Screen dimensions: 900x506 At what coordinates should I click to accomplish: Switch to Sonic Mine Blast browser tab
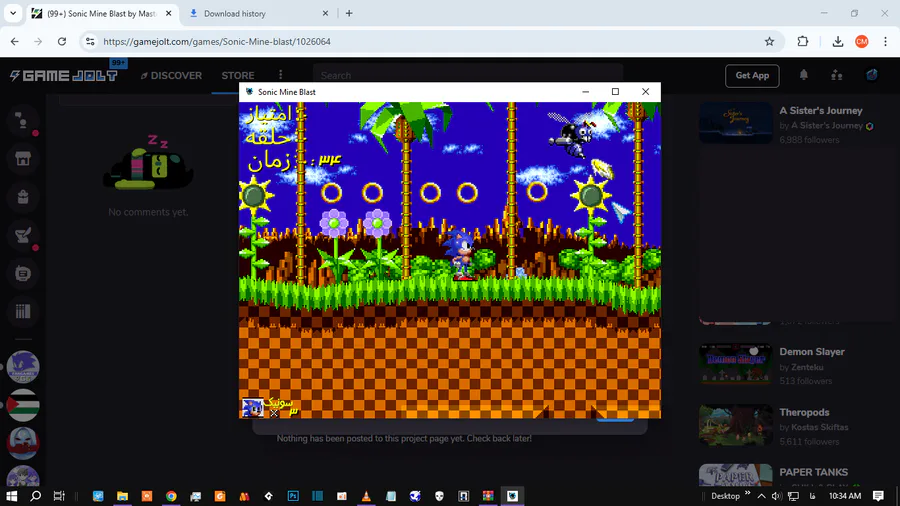(100, 13)
